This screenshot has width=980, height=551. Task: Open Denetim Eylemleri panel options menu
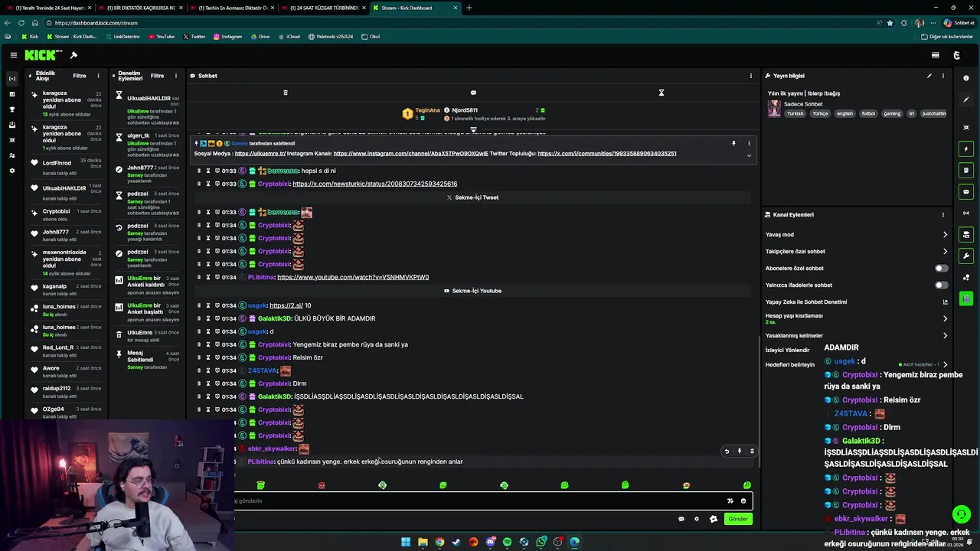176,76
